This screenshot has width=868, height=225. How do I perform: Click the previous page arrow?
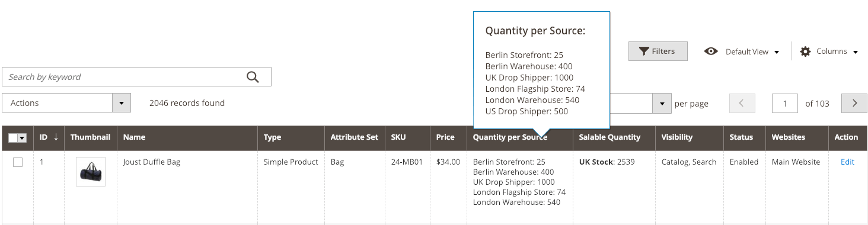click(x=742, y=103)
